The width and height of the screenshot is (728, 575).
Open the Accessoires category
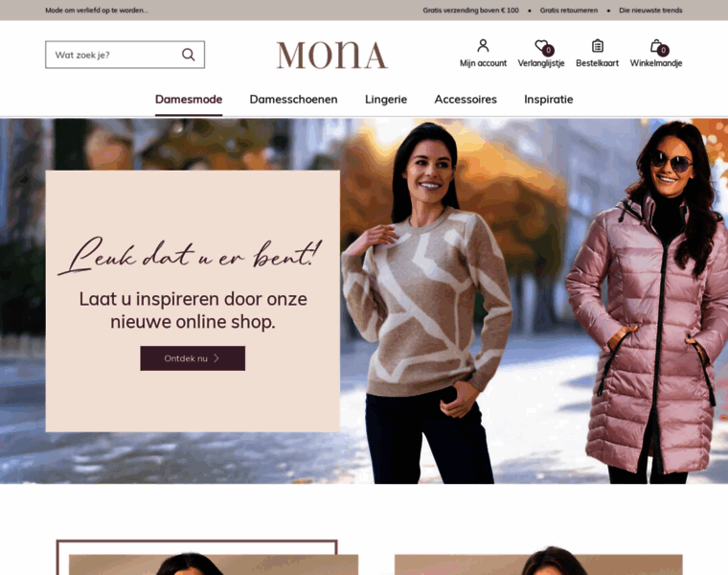[466, 100]
